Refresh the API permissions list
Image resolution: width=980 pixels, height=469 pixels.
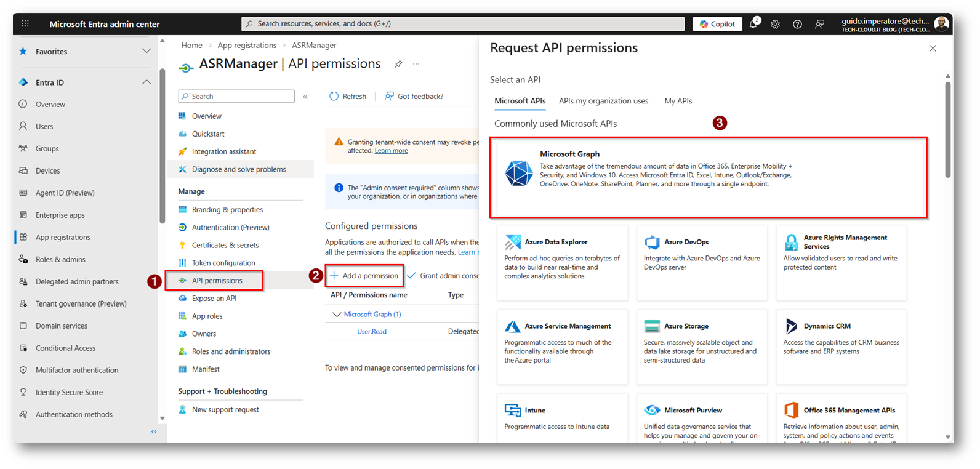click(x=348, y=96)
